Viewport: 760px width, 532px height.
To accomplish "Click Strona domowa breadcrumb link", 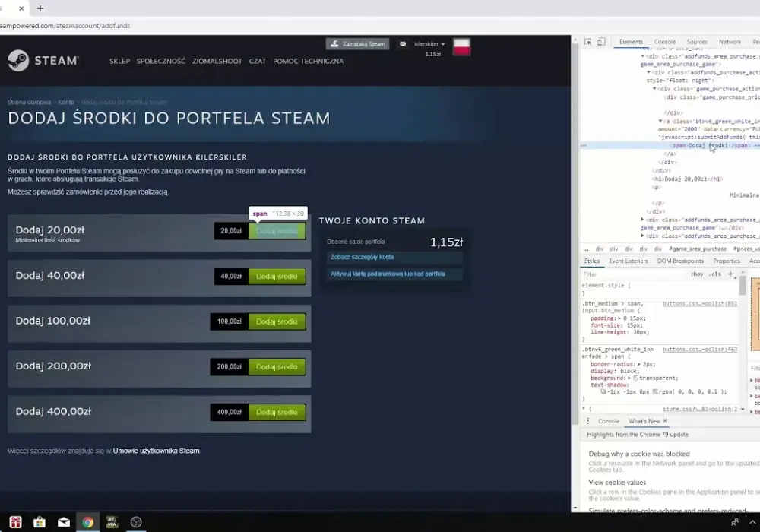I will 29,103.
